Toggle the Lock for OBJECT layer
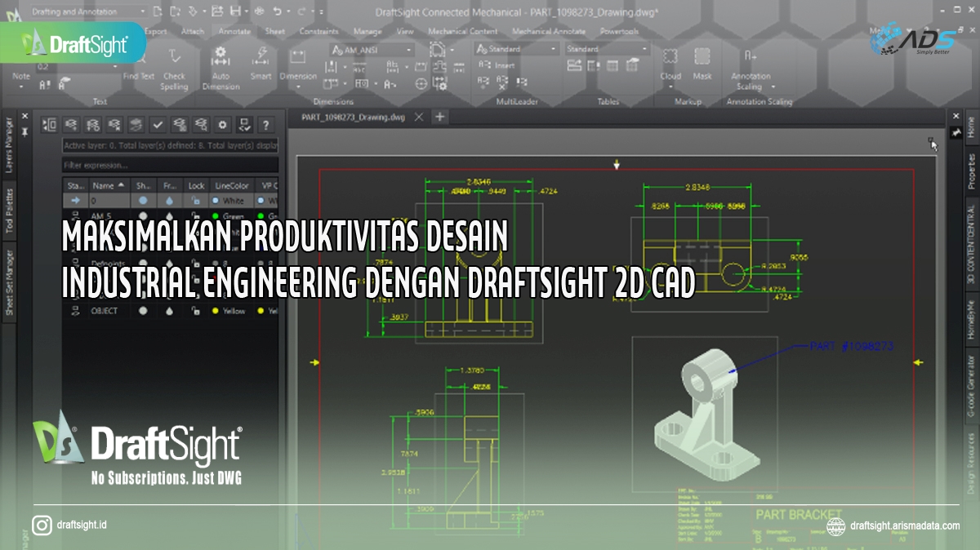The image size is (980, 550). 196,311
